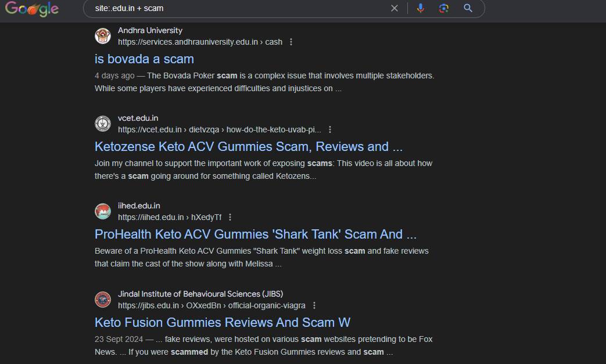Click the Jindal Institute (JIBS) favicon
The image size is (606, 364).
[103, 299]
